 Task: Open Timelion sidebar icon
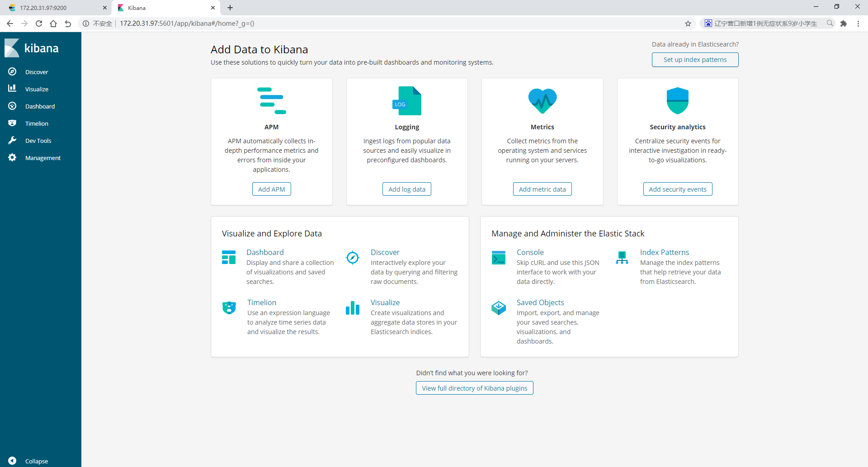(12, 123)
